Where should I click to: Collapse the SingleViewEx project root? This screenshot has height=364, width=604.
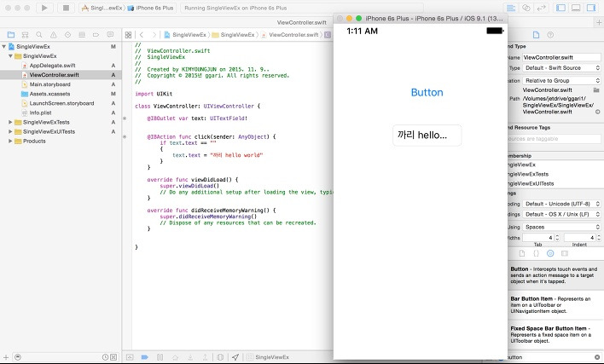pyautogui.click(x=4, y=47)
